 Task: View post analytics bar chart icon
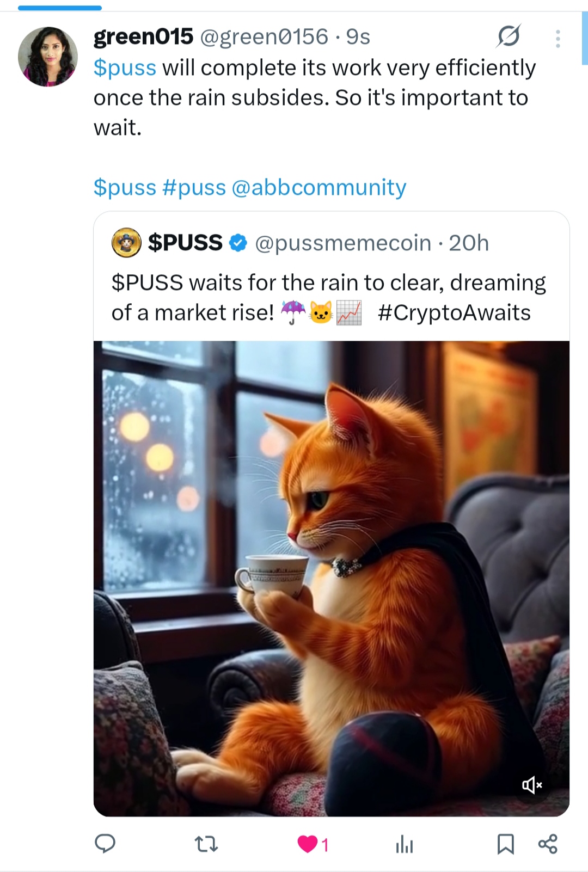[x=405, y=844]
